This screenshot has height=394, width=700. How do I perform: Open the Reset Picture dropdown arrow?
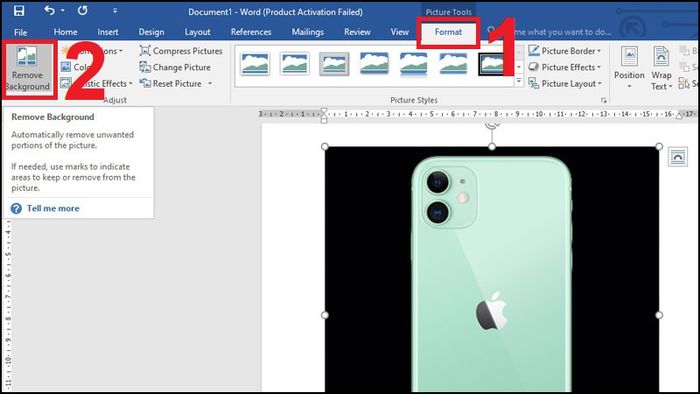210,83
